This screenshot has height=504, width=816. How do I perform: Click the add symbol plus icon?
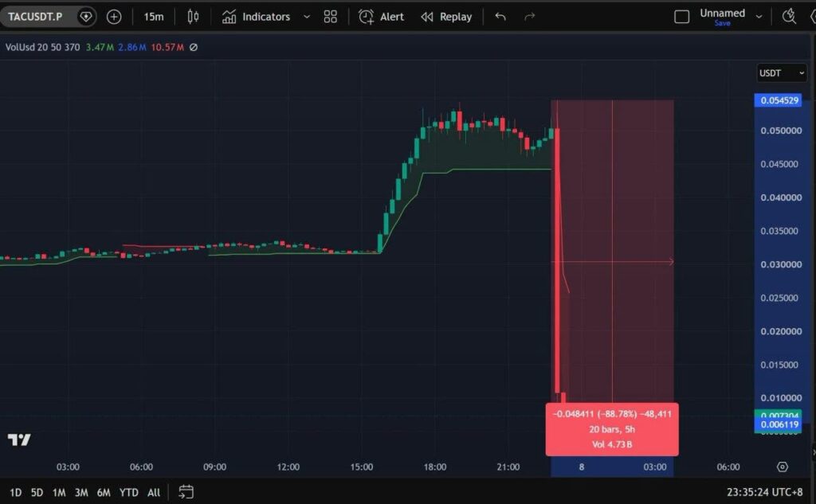point(113,17)
